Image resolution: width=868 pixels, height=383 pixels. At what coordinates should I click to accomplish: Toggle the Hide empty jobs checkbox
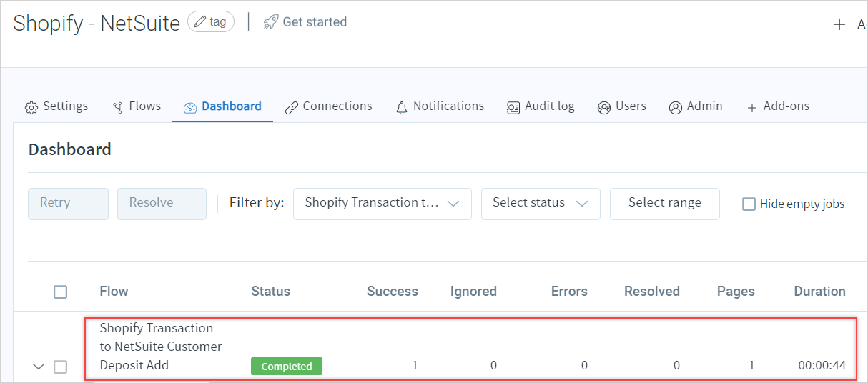click(749, 204)
